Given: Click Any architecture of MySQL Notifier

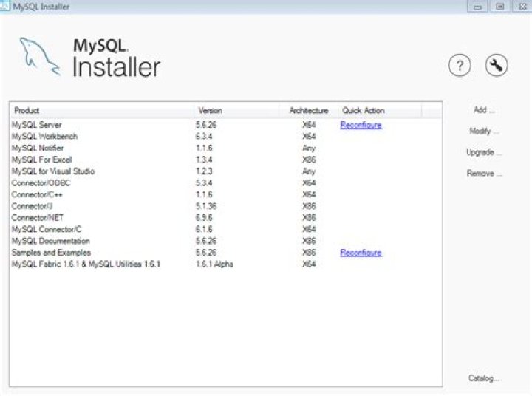Looking at the screenshot, I should coord(309,148).
